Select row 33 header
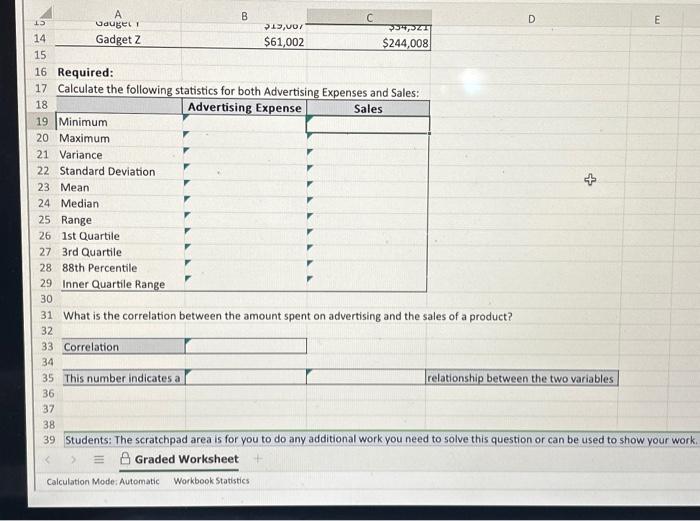Screen dimensions: 700x521 point(47,346)
